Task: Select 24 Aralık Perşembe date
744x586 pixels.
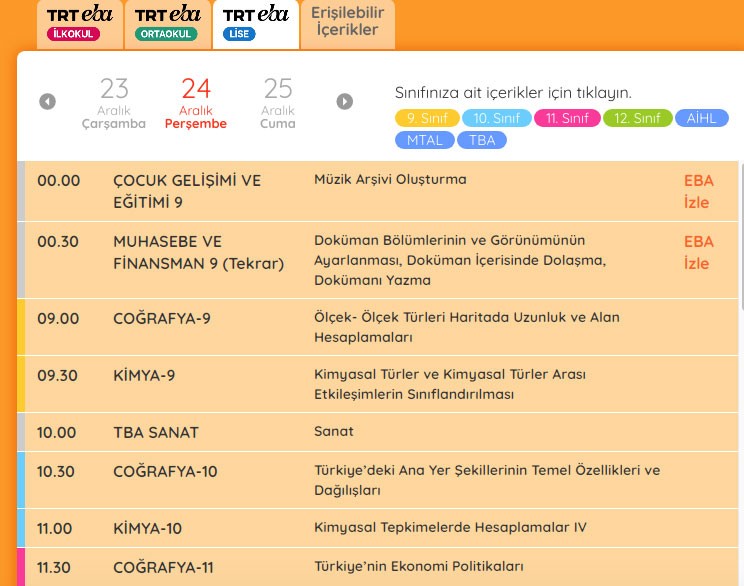Action: coord(196,103)
